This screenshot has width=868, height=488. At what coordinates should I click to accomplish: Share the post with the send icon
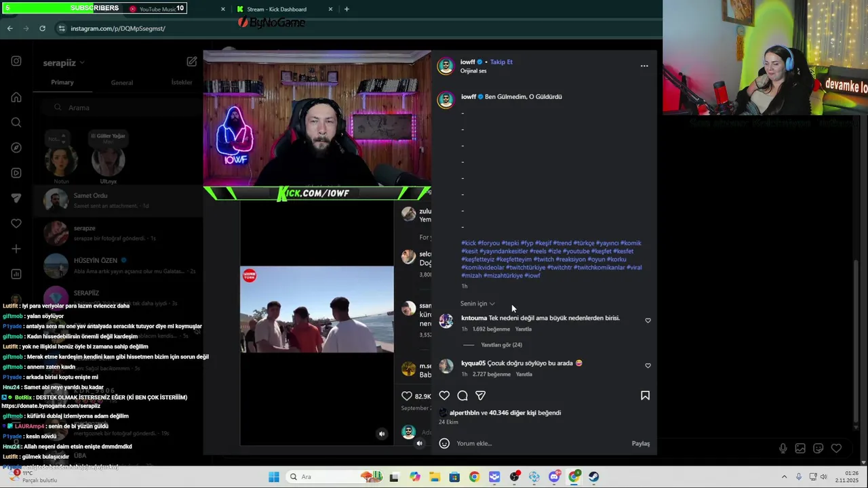click(481, 395)
